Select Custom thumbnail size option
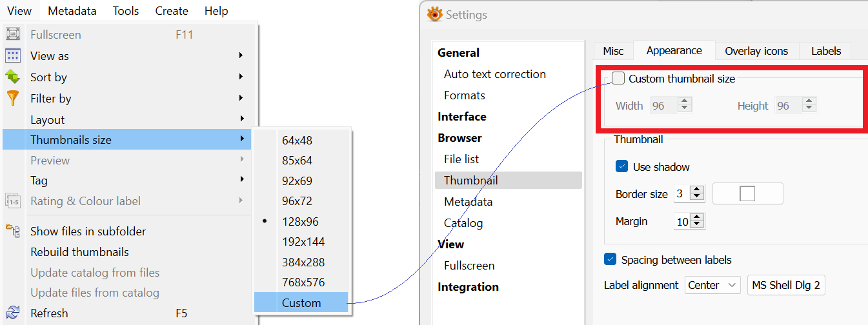868x325 pixels. 301,302
